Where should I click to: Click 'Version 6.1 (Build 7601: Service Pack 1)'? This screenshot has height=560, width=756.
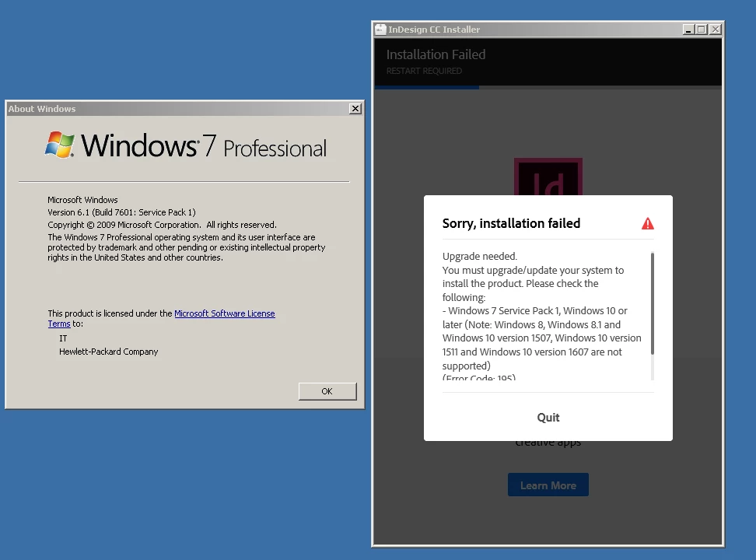pos(121,212)
